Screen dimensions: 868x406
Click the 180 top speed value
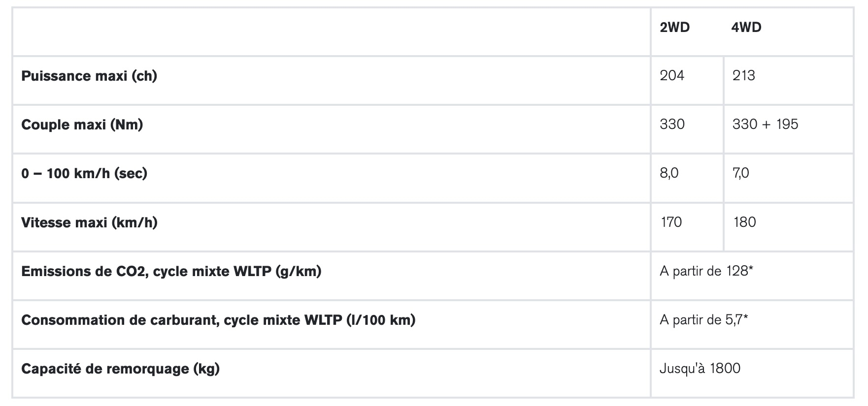pyautogui.click(x=744, y=222)
